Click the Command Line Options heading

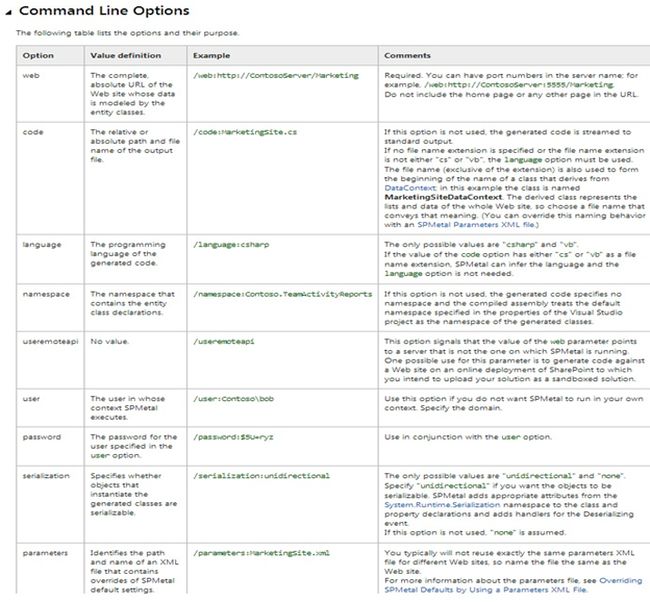coord(103,11)
